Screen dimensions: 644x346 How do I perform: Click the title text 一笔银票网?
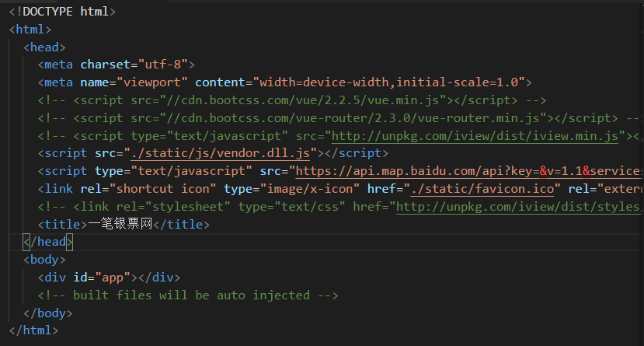tap(120, 225)
